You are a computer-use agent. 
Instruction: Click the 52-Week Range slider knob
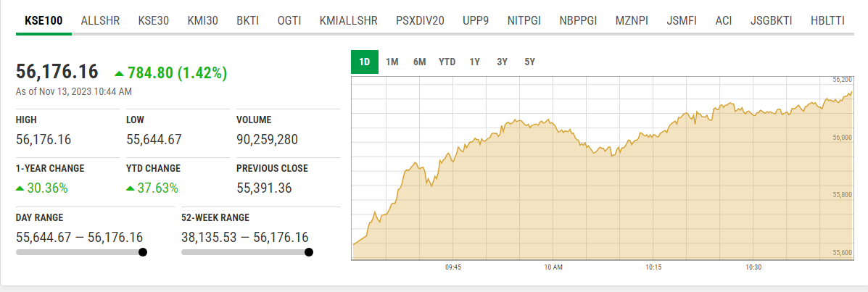(x=309, y=252)
